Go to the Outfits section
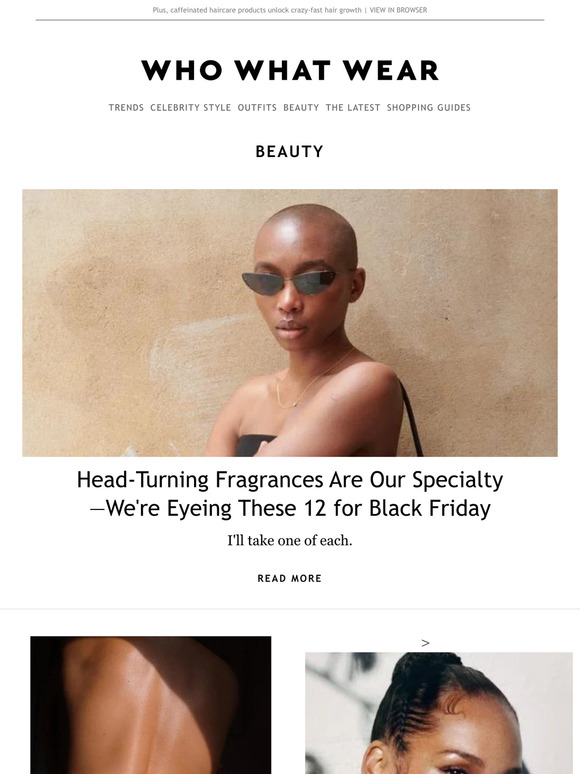 pos(257,108)
